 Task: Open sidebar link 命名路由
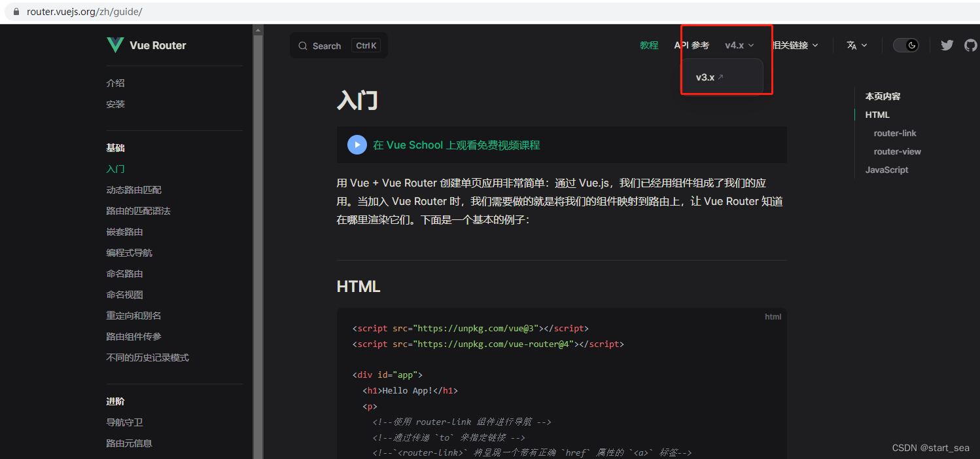coord(125,274)
